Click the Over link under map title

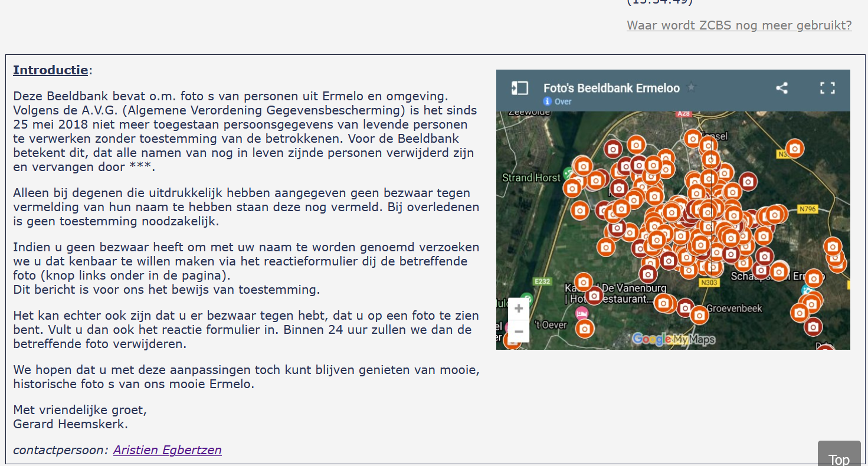(563, 101)
